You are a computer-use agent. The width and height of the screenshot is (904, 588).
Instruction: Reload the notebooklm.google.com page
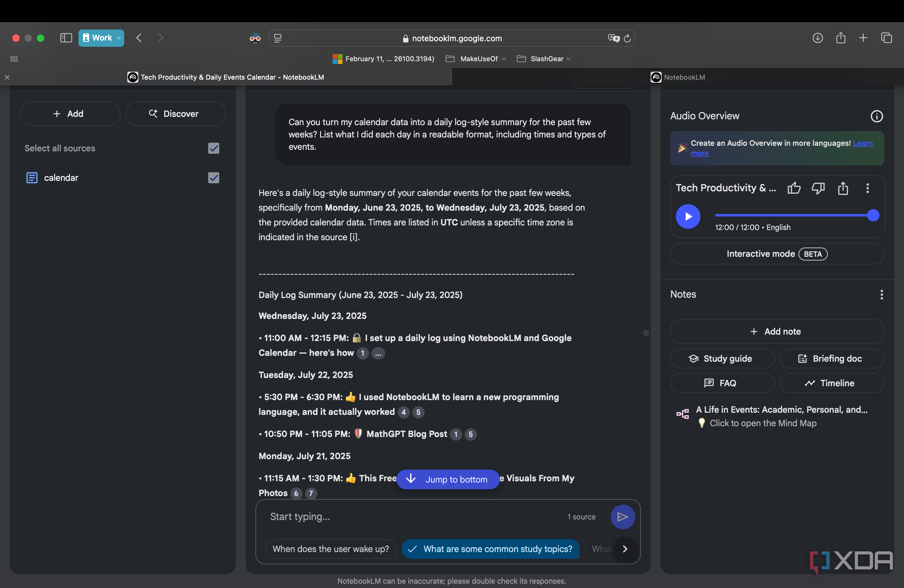click(627, 38)
